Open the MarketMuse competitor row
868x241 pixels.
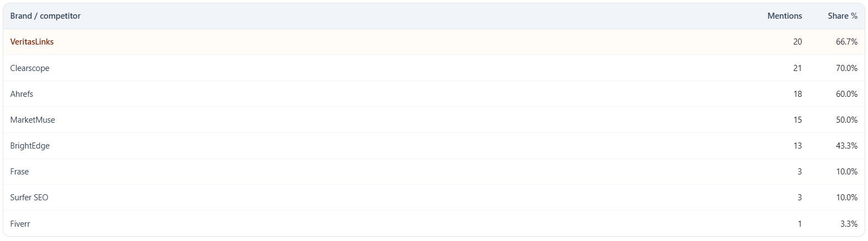(x=33, y=120)
